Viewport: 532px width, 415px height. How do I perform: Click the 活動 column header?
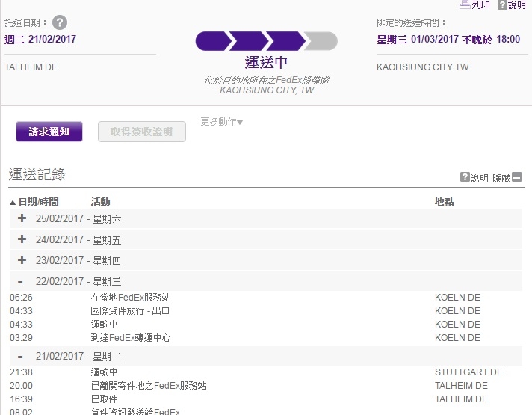(100, 202)
